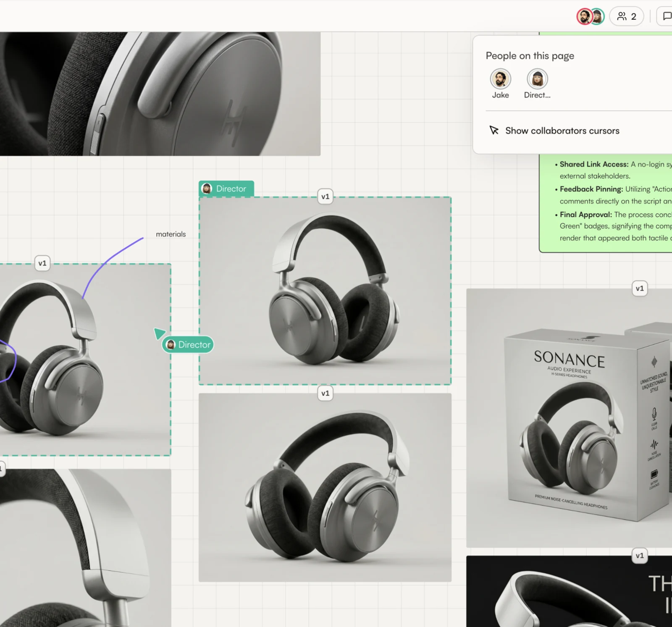The width and height of the screenshot is (672, 627).
Task: Select the headphones image outlined under the Director tag
Action: click(x=325, y=291)
